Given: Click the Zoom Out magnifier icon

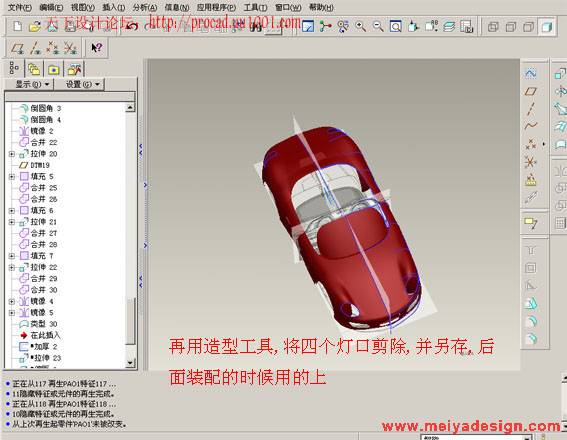Looking at the screenshot, I should 378,26.
